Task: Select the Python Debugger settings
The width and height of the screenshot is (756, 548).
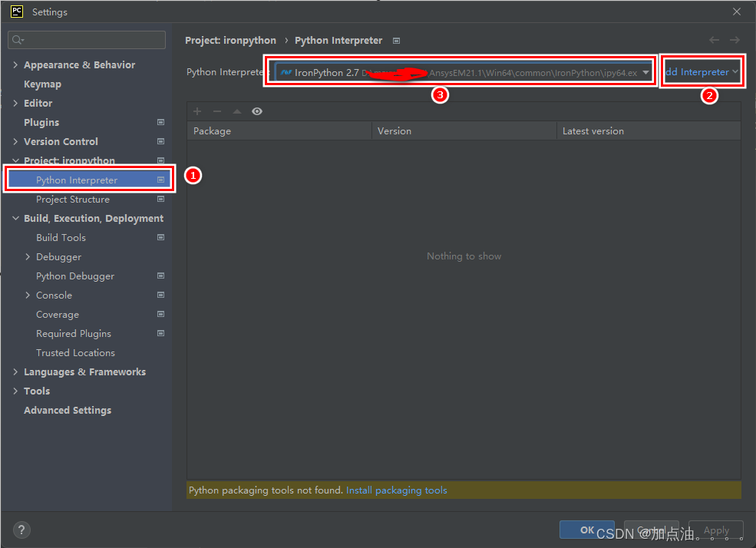Action: [75, 276]
